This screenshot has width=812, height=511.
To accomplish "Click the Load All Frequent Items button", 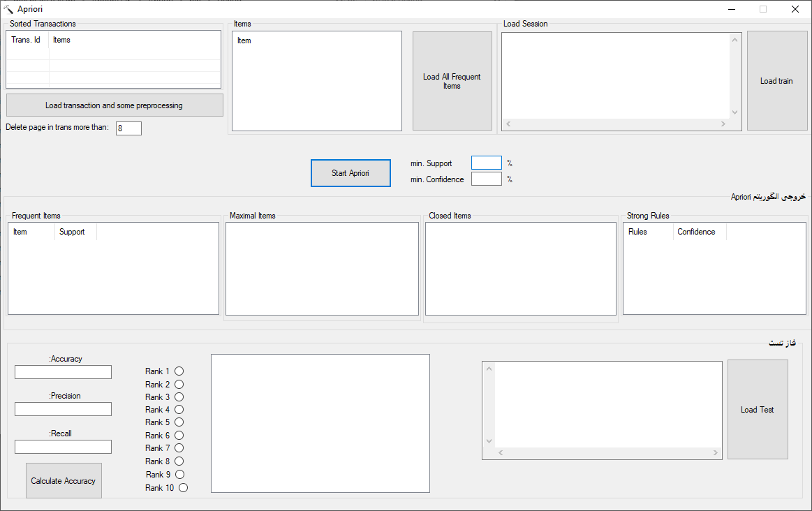I will tap(452, 81).
